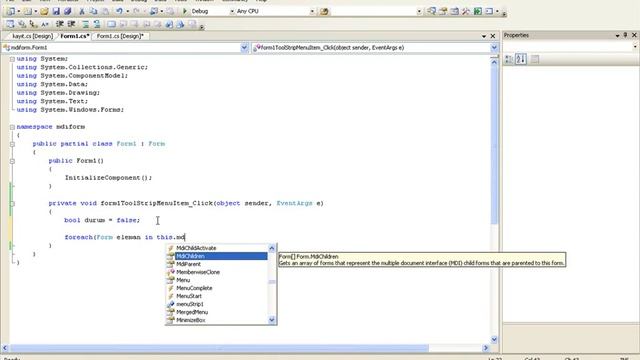The height and width of the screenshot is (360, 640).
Task: Collapse the Form1 class outline
Action: (12, 144)
